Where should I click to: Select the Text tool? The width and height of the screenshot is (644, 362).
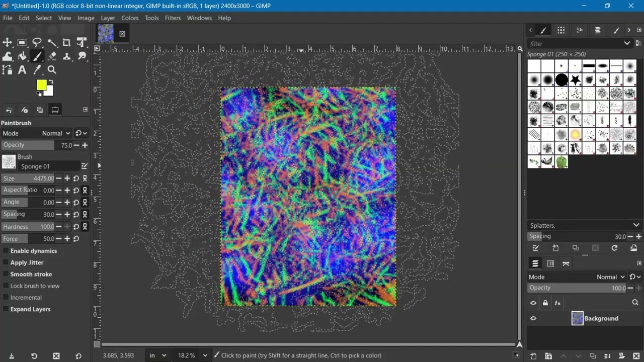22,70
